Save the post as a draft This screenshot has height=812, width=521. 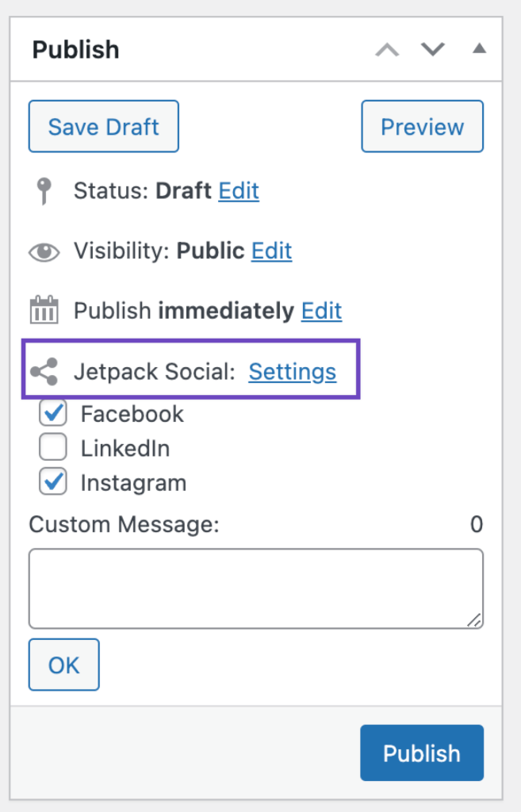(103, 126)
